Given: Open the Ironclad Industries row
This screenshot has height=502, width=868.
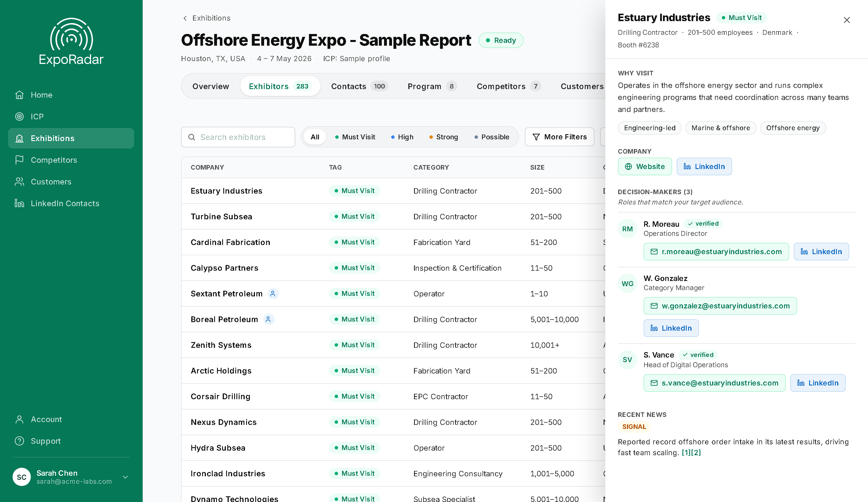Looking at the screenshot, I should click(393, 473).
